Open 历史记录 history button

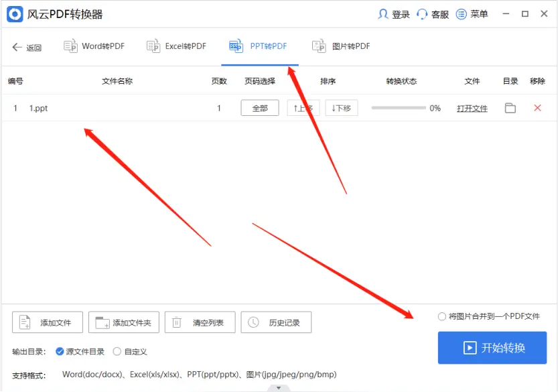pos(276,322)
